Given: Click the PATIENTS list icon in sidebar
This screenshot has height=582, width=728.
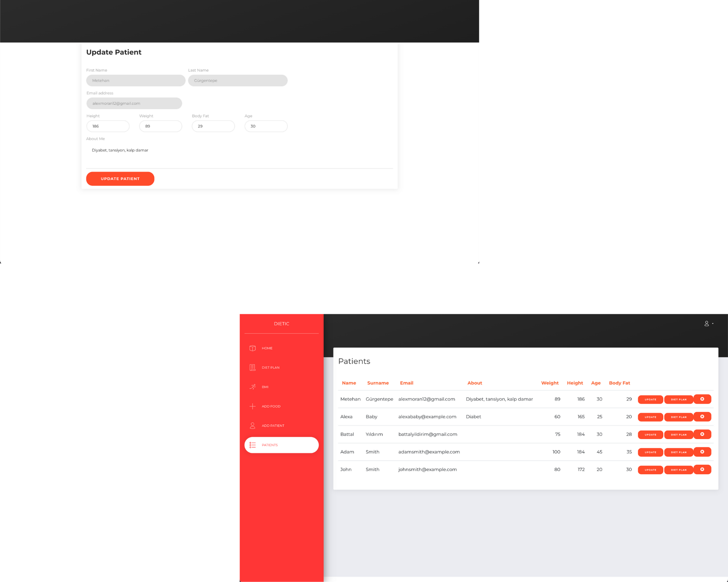Looking at the screenshot, I should tap(253, 445).
